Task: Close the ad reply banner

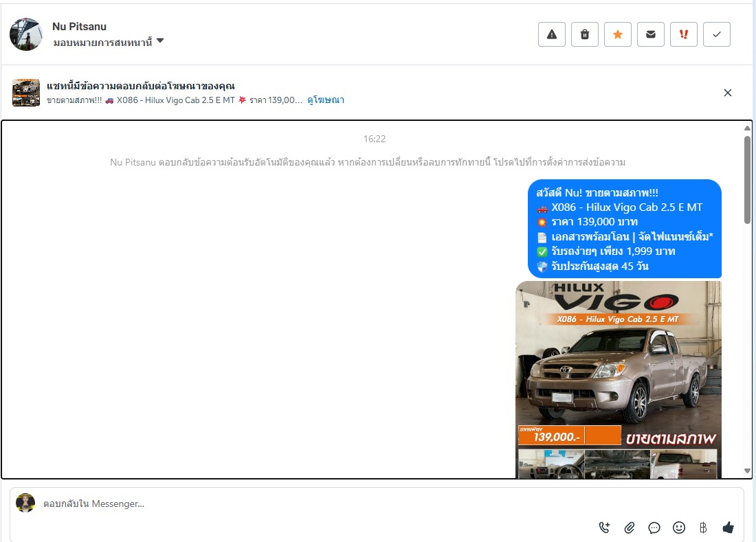Action: [728, 93]
